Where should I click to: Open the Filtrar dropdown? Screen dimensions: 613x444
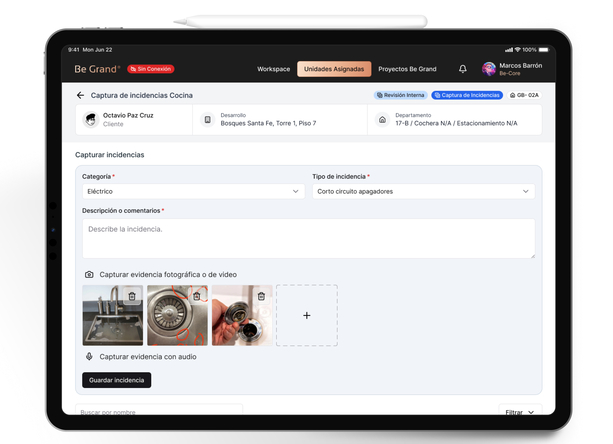pos(519,411)
